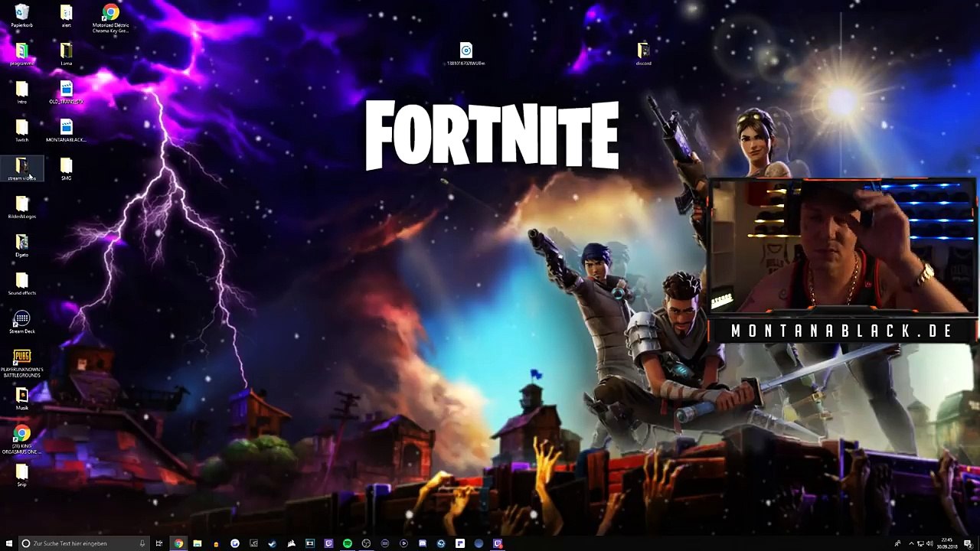Select the Twitch folder icon
The height and width of the screenshot is (551, 980).
point(21,131)
